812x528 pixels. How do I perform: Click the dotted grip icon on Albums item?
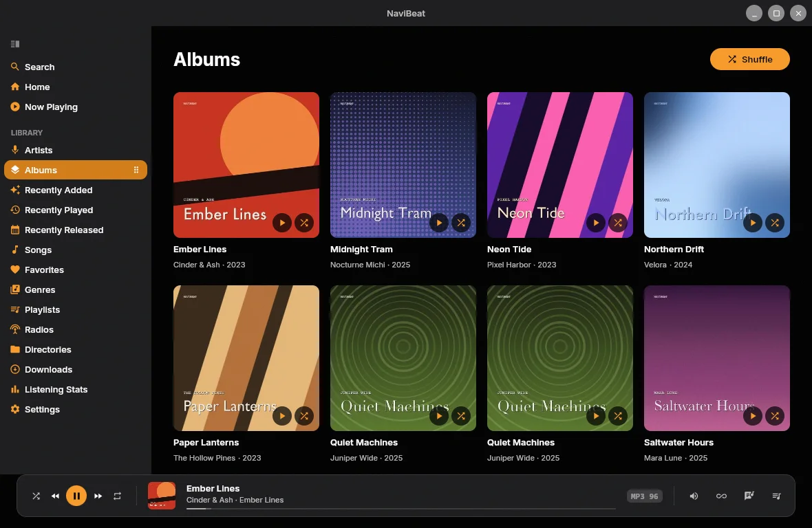coord(136,170)
